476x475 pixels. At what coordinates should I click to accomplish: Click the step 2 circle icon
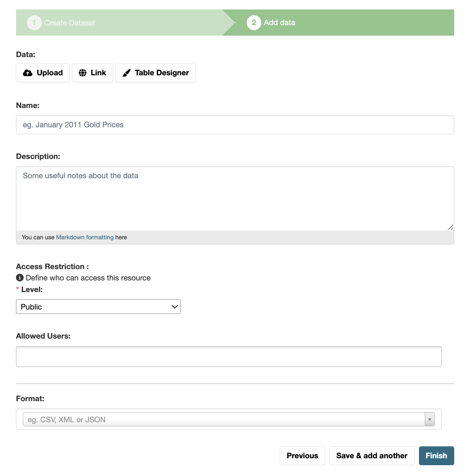pos(254,23)
